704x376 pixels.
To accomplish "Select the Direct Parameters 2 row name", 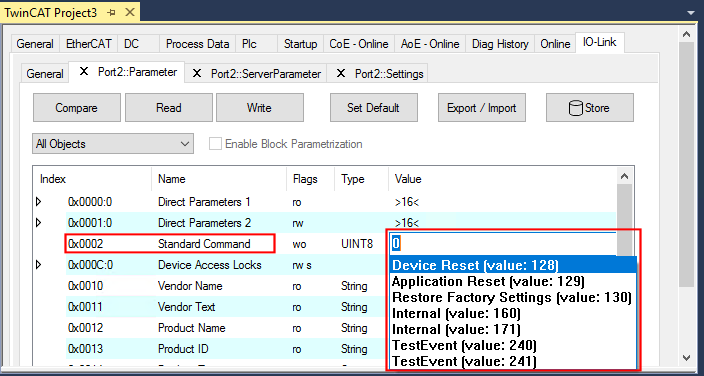I will (x=204, y=223).
